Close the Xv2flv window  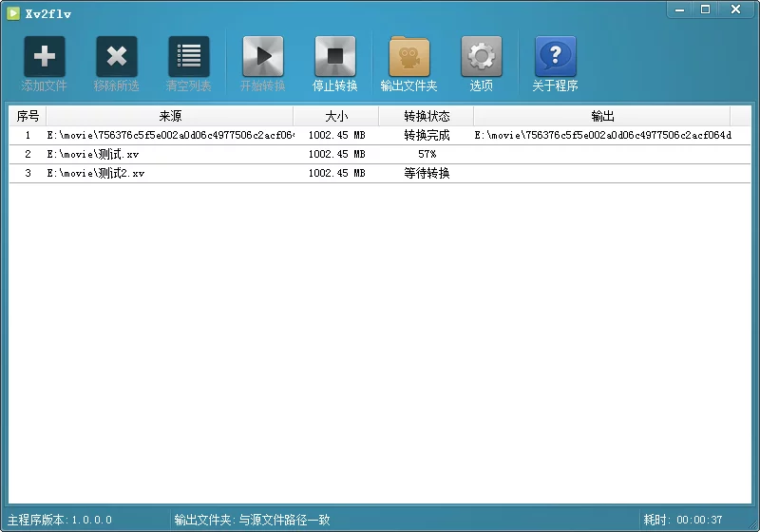(x=735, y=9)
